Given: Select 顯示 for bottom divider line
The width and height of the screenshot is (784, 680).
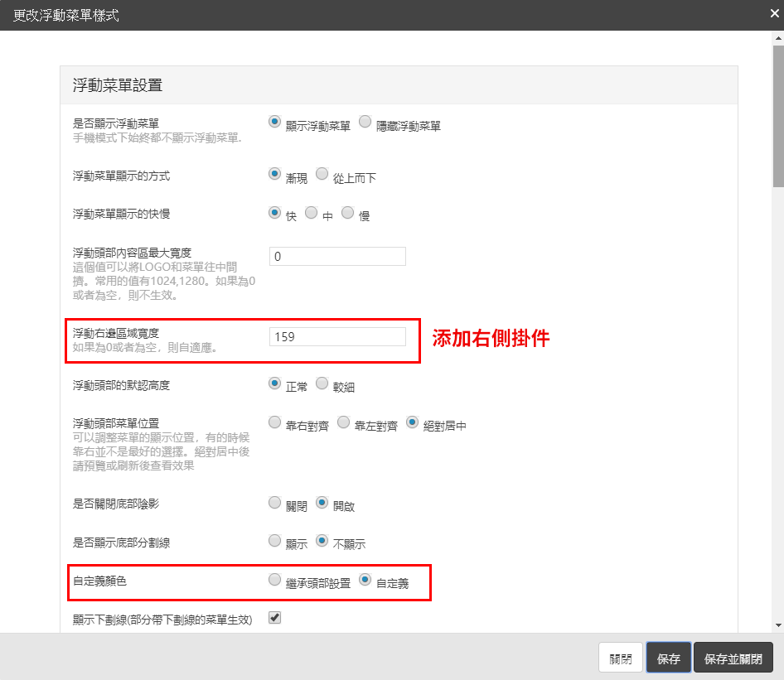Looking at the screenshot, I should click(x=274, y=540).
